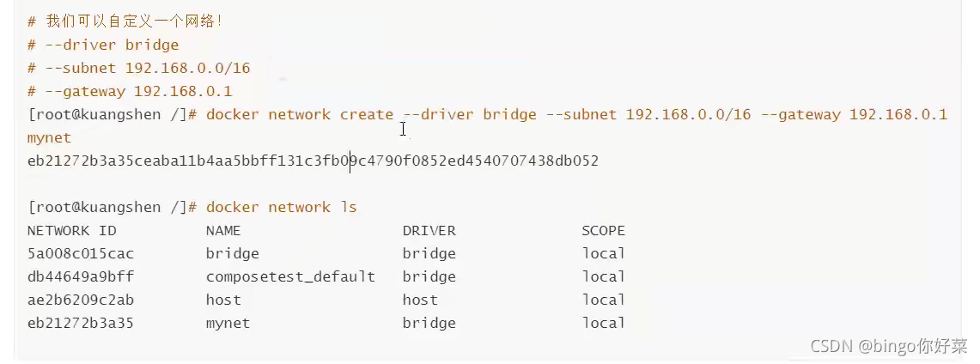Screen dimensions: 980x364
Task: Click the long network hash starting eb21272b3a35ceaba
Action: (313, 161)
